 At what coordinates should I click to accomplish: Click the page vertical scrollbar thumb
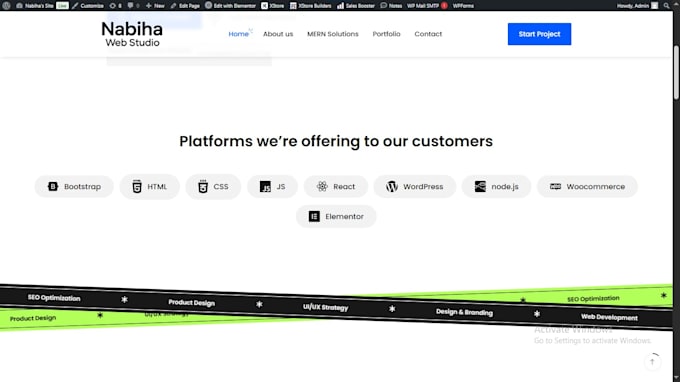point(676,72)
